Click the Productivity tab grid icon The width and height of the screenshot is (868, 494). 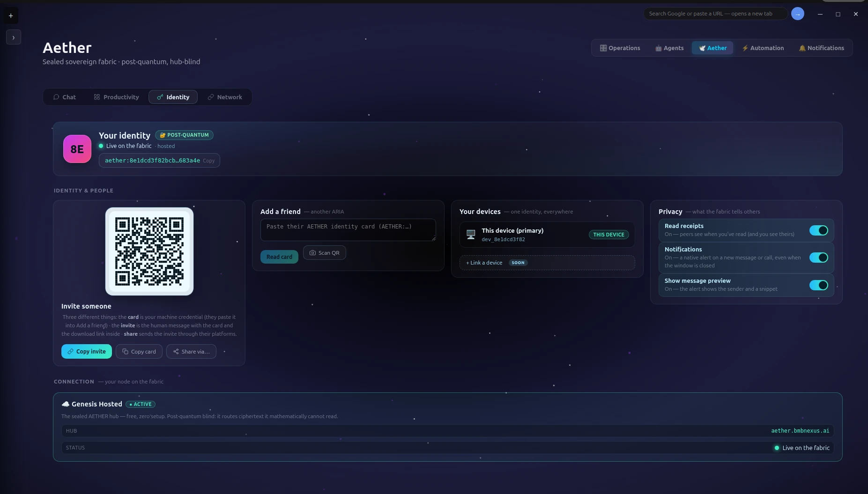coord(97,97)
